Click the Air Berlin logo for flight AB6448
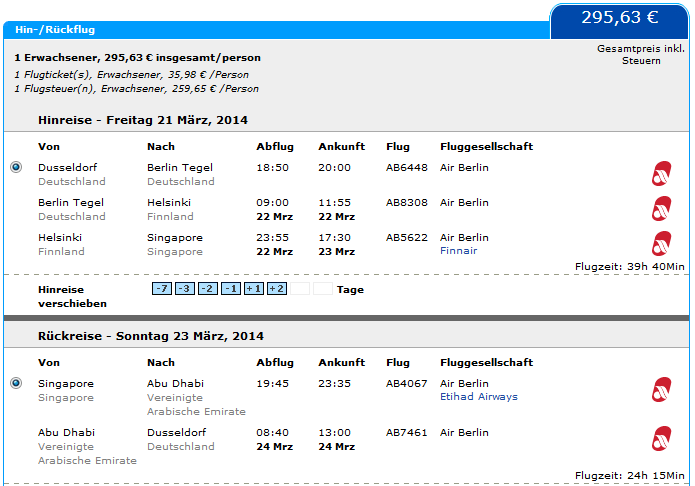 (661, 173)
